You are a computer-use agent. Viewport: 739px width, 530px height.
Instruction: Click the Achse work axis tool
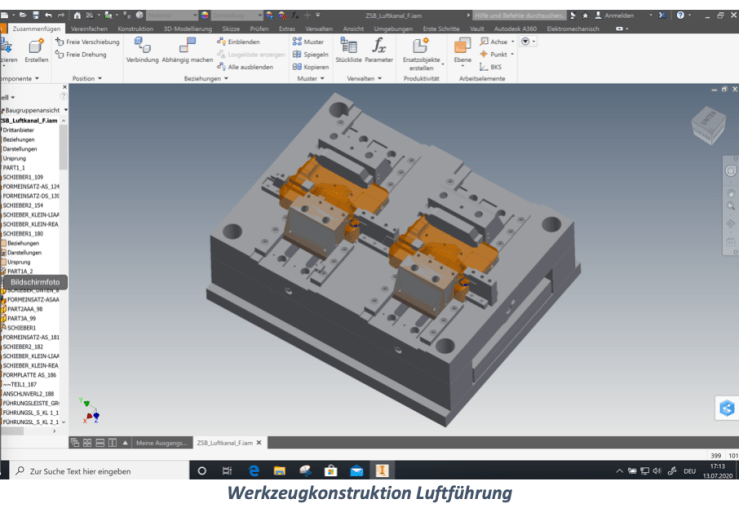tap(494, 42)
